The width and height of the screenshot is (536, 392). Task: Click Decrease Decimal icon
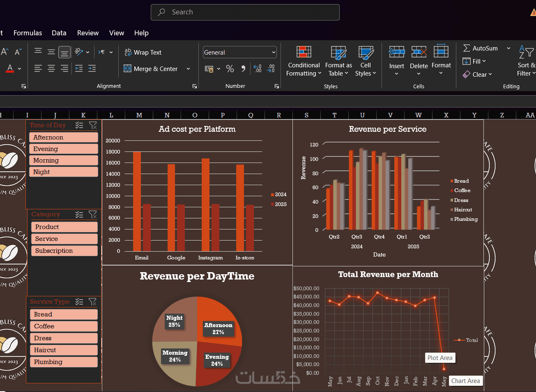(x=271, y=69)
